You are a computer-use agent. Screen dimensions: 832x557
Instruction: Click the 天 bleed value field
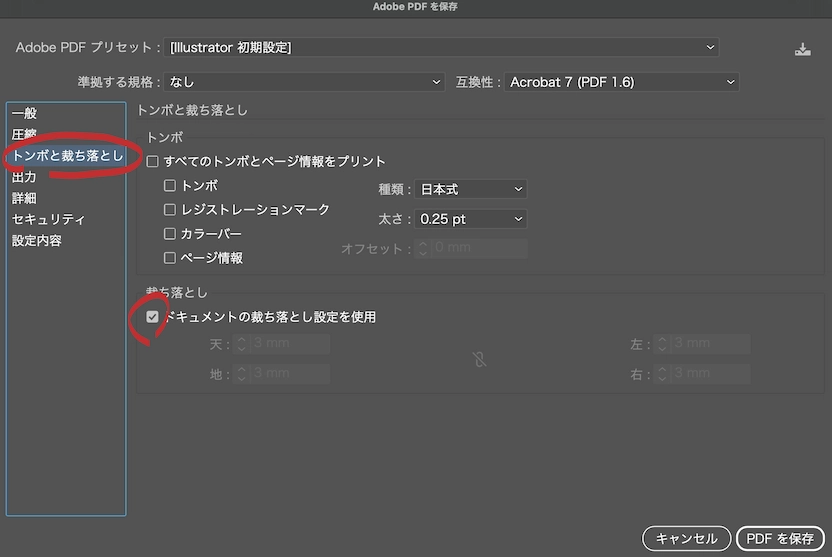pyautogui.click(x=290, y=344)
